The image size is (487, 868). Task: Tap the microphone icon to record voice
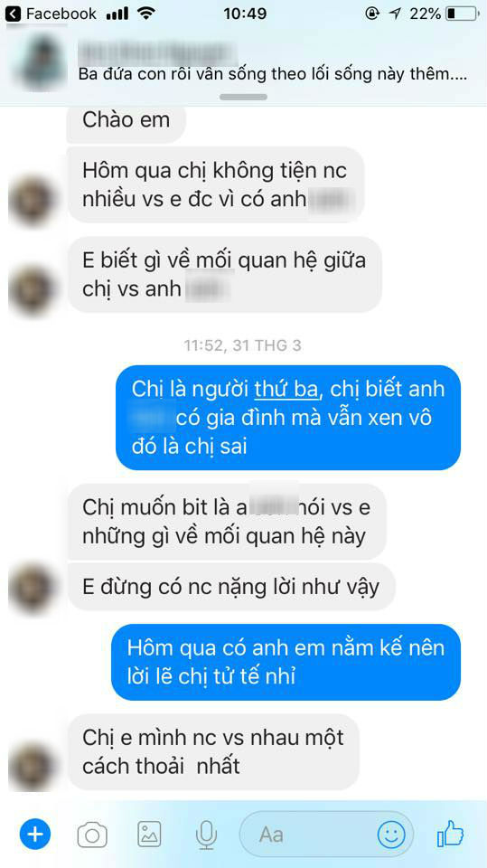click(x=206, y=835)
